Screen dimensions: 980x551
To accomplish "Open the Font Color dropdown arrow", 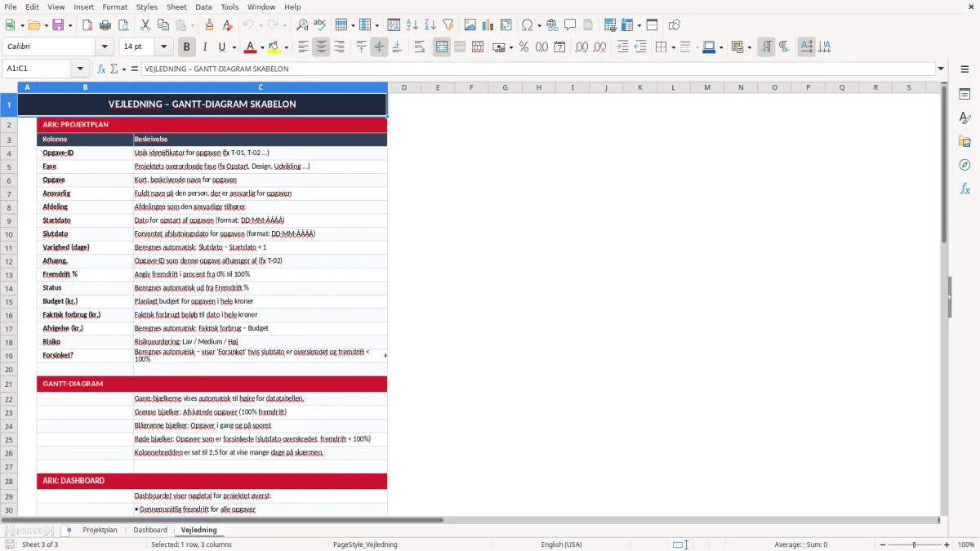I will (262, 47).
